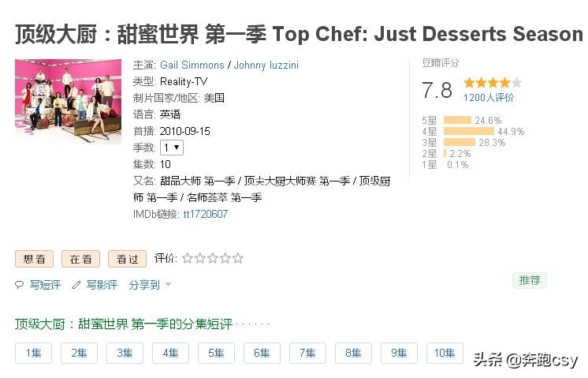This screenshot has width=588, height=378.
Task: Select the third star next to 评价
Action: coord(213,258)
